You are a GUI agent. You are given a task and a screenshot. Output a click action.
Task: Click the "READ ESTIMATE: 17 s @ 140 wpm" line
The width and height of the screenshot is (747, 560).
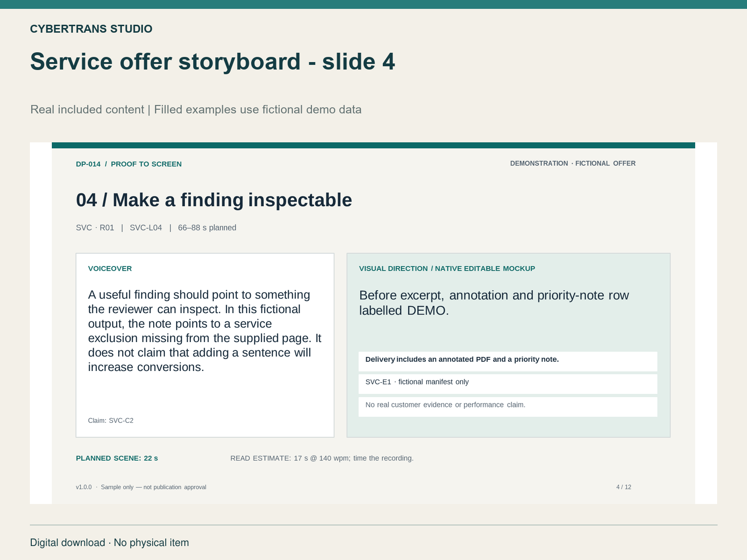point(322,458)
